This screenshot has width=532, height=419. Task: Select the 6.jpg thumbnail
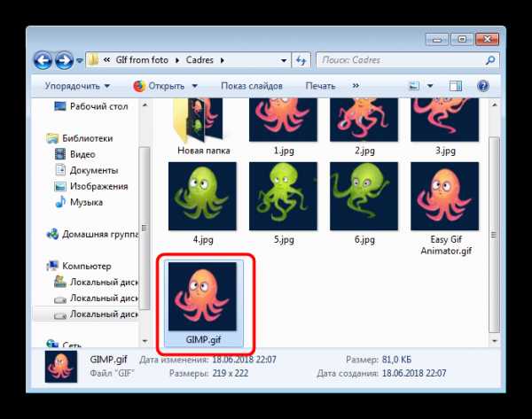[364, 197]
